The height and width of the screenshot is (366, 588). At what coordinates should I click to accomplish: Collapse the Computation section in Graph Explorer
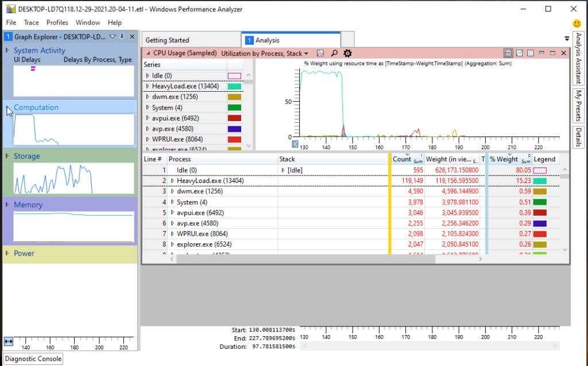6,107
